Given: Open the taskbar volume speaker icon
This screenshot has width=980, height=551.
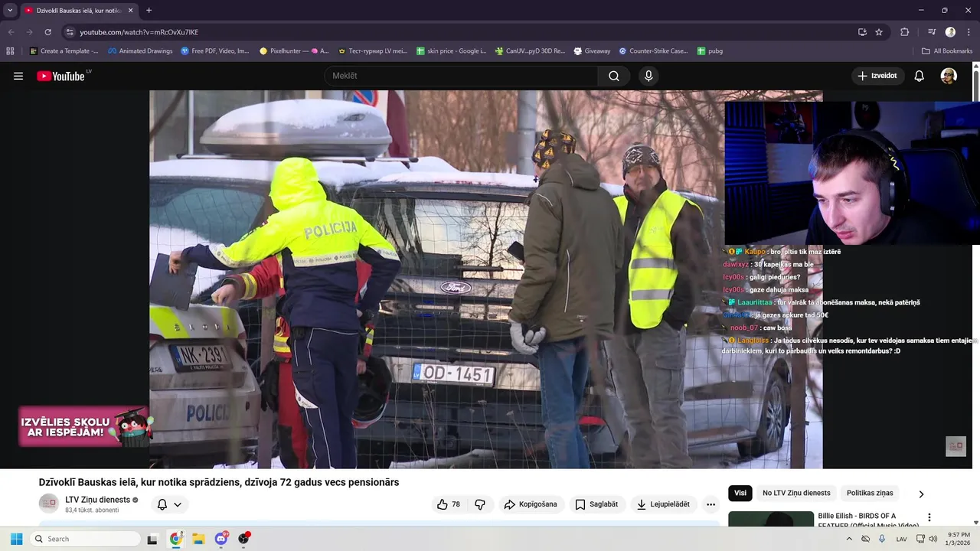Looking at the screenshot, I should [x=933, y=539].
